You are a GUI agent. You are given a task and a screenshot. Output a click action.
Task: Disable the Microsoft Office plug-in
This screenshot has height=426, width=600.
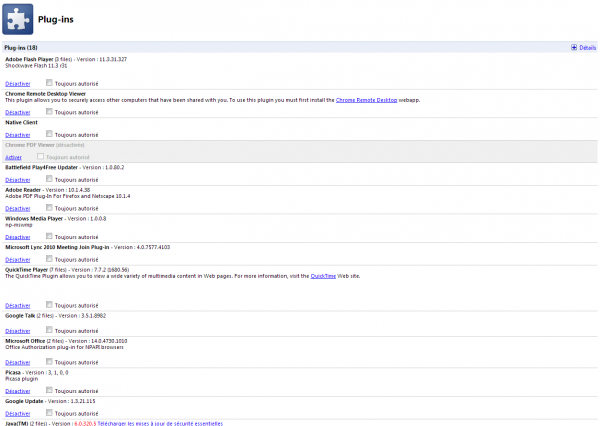(18, 362)
